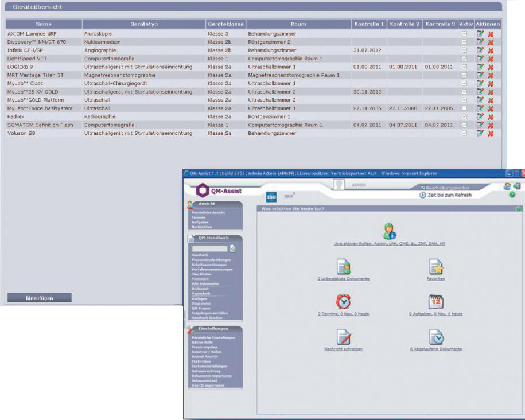Image resolution: width=525 pixels, height=420 pixels.
Task: Toggle the Bearbeitungsmodus checkbox
Action: pyautogui.click(x=423, y=188)
